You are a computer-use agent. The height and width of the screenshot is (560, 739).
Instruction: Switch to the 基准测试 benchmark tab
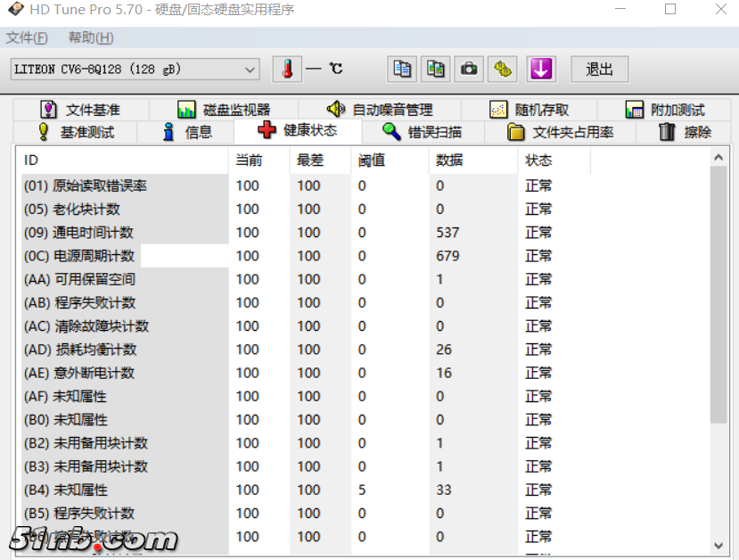[75, 132]
